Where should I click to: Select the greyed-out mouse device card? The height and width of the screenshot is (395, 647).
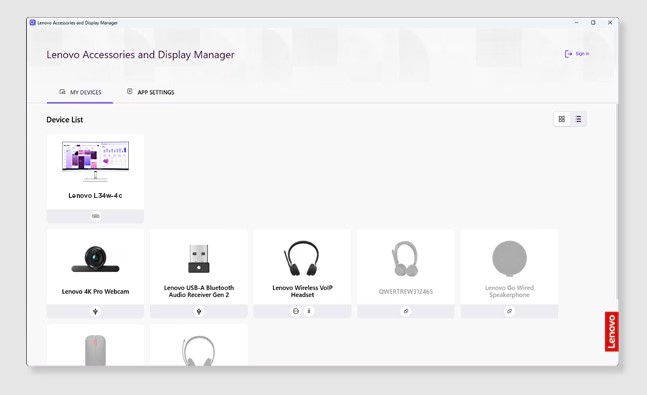click(x=95, y=345)
